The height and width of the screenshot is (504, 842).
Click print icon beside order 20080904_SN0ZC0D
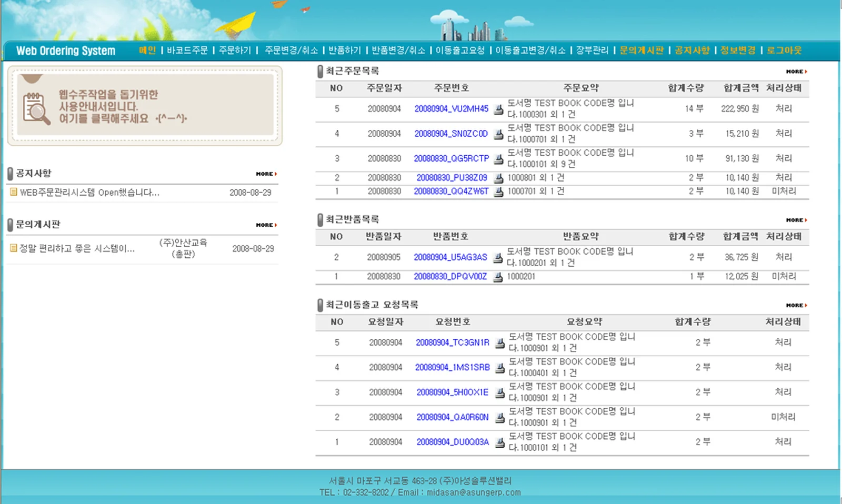[x=498, y=134]
